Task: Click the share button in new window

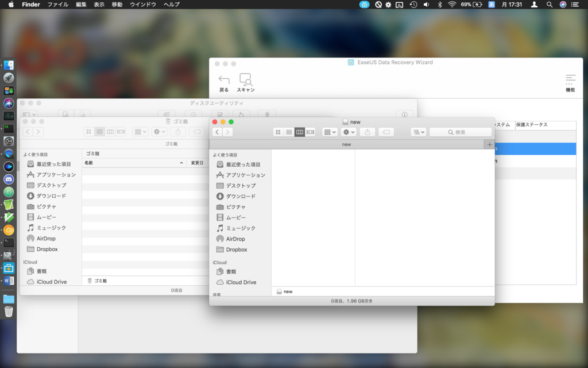Action: 367,132
